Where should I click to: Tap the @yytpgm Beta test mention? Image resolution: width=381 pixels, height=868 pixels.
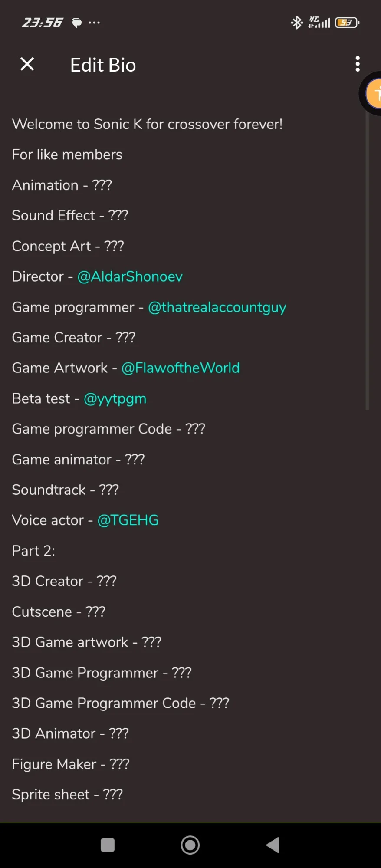pos(115,399)
